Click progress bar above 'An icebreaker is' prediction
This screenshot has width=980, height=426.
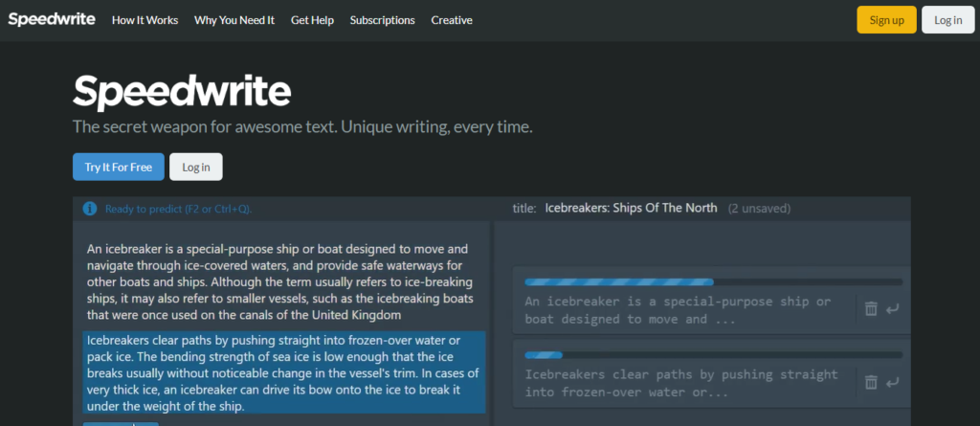pyautogui.click(x=714, y=282)
